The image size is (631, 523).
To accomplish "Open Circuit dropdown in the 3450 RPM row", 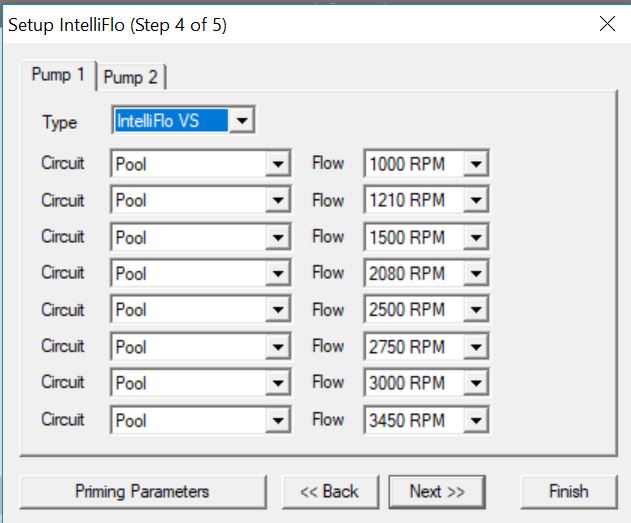I will [x=200, y=420].
